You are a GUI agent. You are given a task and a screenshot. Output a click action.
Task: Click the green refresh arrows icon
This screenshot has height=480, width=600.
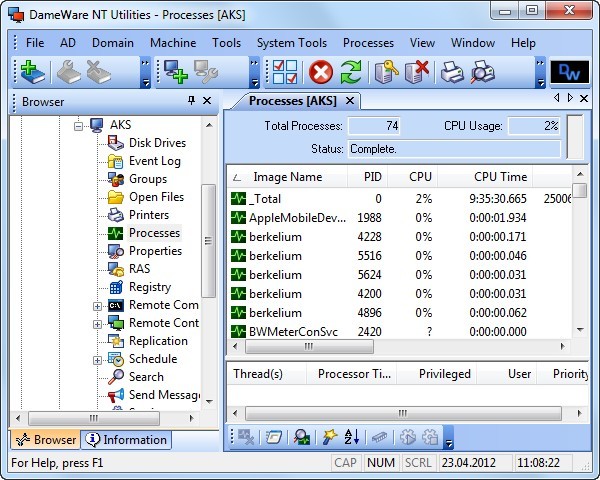click(350, 72)
